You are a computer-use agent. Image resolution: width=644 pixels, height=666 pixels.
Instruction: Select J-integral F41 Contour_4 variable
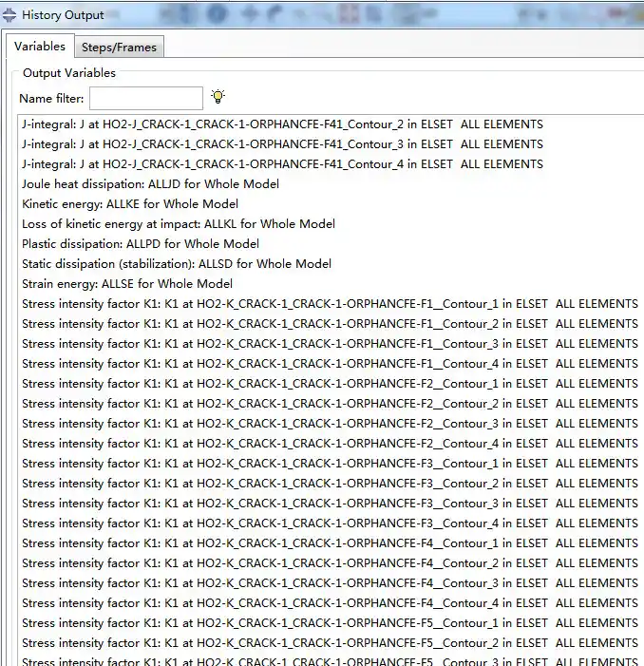(x=282, y=164)
